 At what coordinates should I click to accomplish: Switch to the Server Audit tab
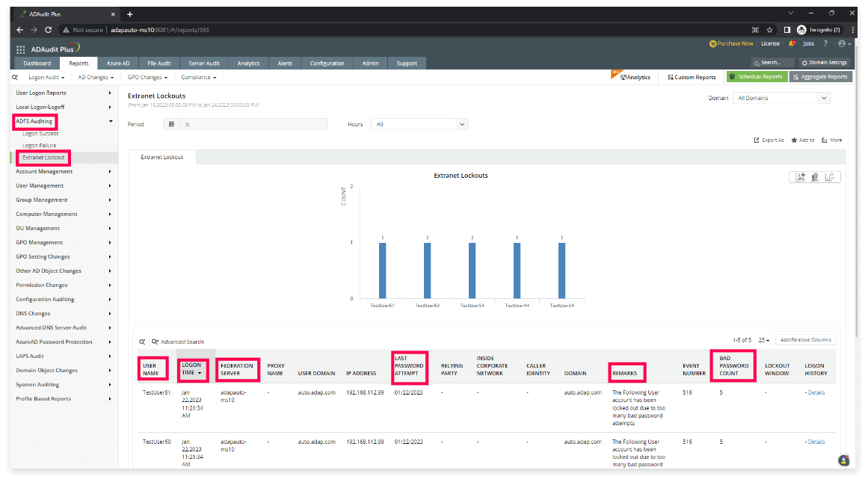[x=203, y=63]
